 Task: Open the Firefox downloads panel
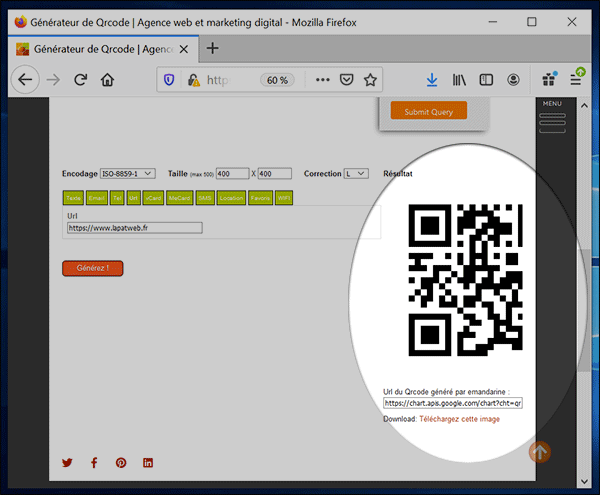[432, 80]
